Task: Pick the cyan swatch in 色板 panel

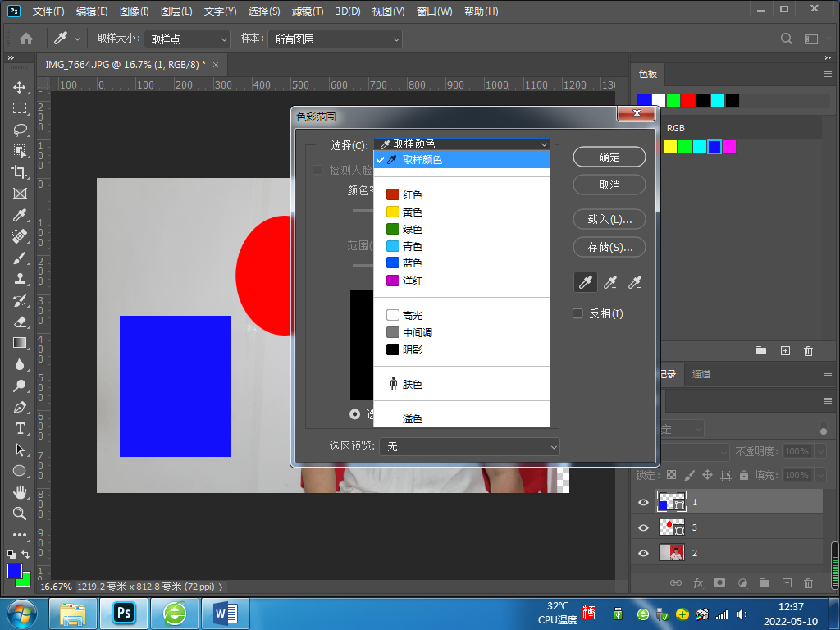Action: [x=718, y=100]
